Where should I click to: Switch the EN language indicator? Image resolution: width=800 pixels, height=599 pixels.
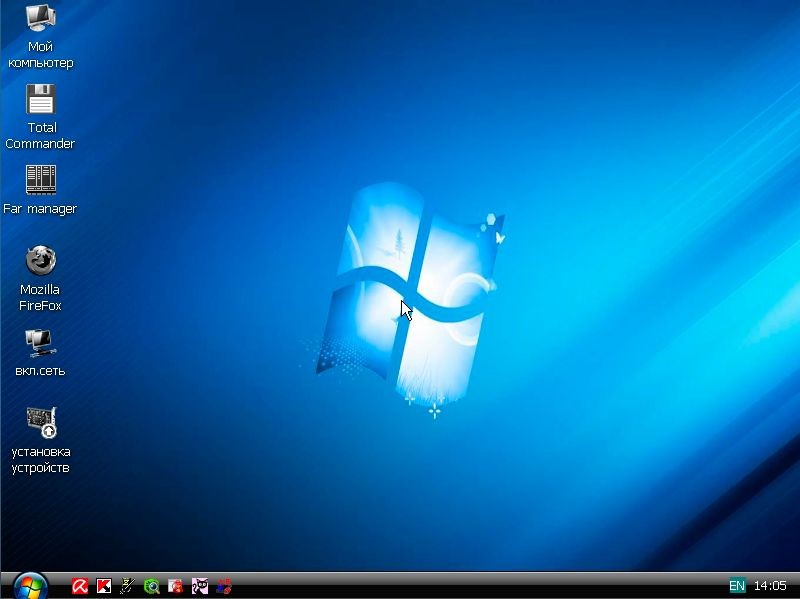click(737, 585)
